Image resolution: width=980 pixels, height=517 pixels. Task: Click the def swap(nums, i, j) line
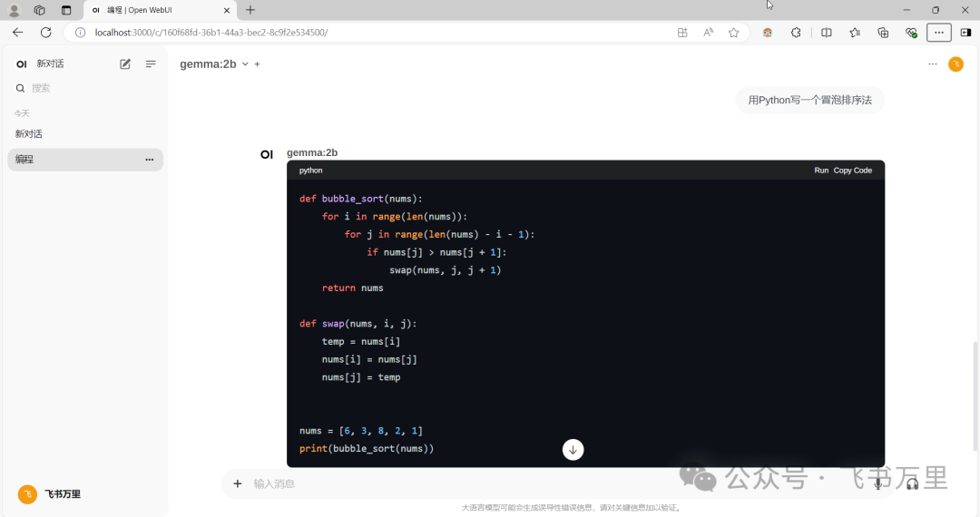click(x=358, y=324)
